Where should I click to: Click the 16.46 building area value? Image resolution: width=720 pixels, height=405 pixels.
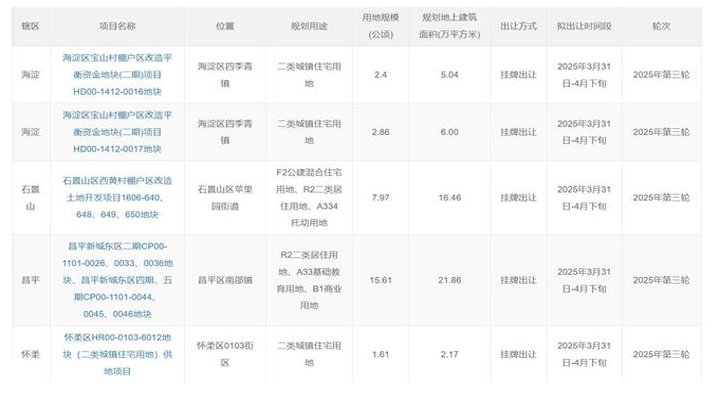(x=450, y=198)
